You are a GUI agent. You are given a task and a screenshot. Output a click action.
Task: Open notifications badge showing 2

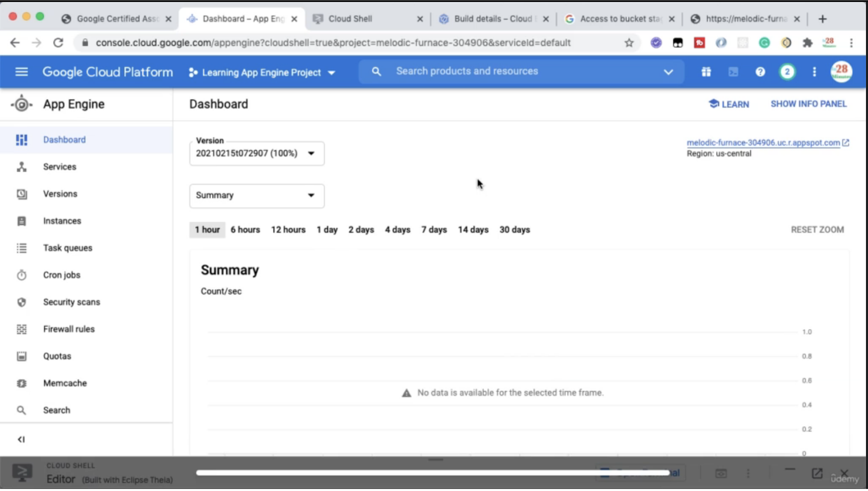tap(787, 72)
